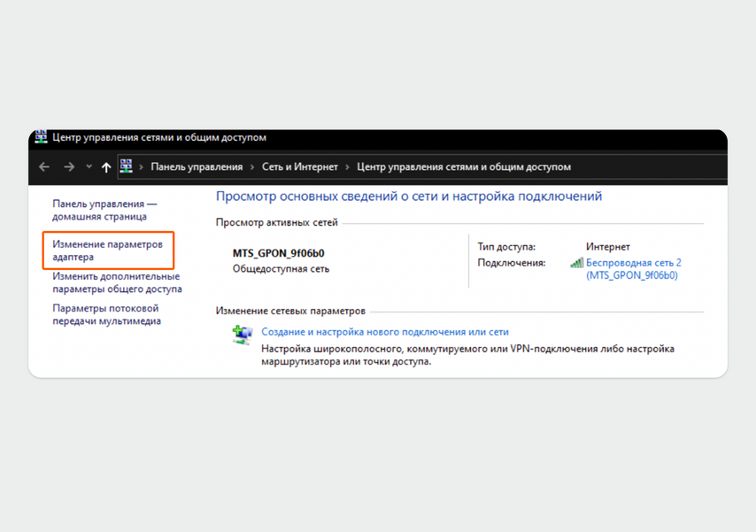Open Параметры потоковой передачи мультимедиа link
Screen dimensions: 756x532
tap(106, 314)
